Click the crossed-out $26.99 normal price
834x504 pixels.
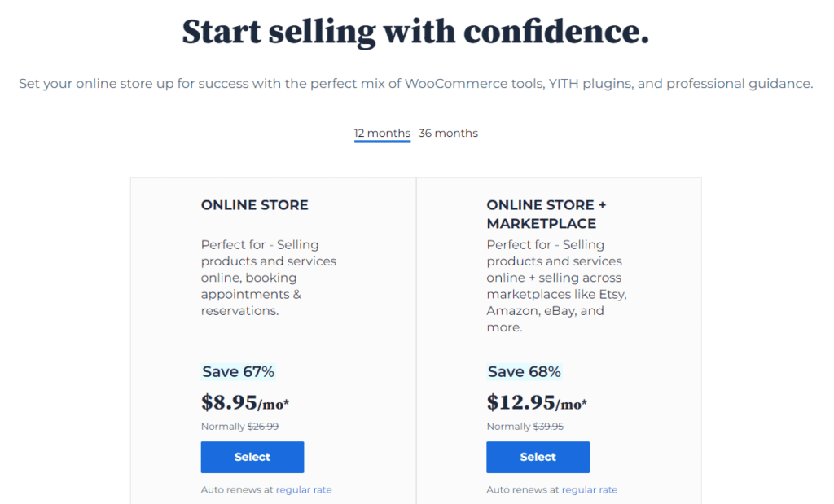click(x=263, y=427)
